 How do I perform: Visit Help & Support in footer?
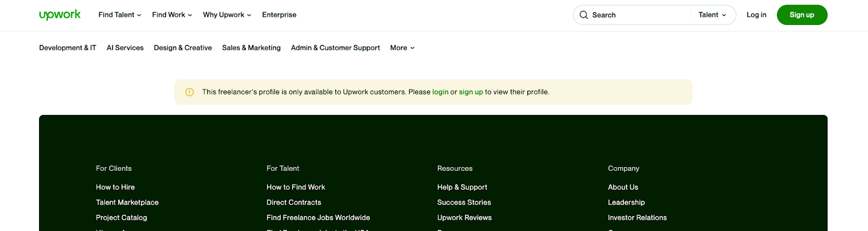click(462, 187)
